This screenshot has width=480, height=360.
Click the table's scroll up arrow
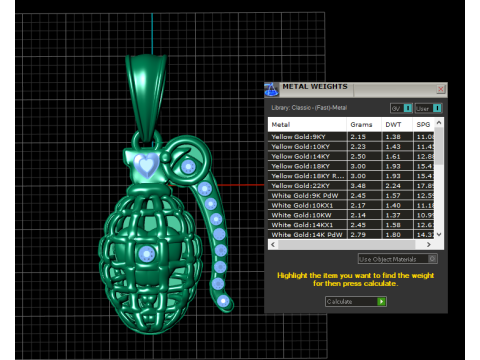click(x=439, y=123)
